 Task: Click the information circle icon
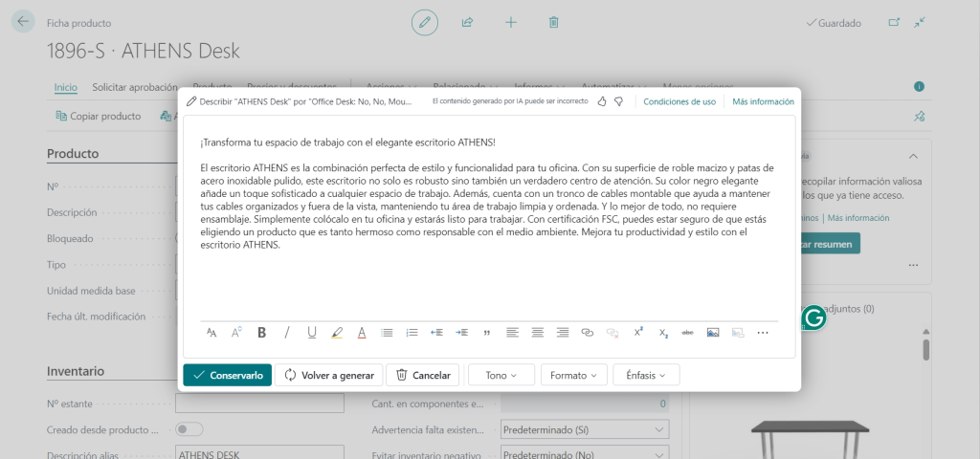click(x=919, y=87)
